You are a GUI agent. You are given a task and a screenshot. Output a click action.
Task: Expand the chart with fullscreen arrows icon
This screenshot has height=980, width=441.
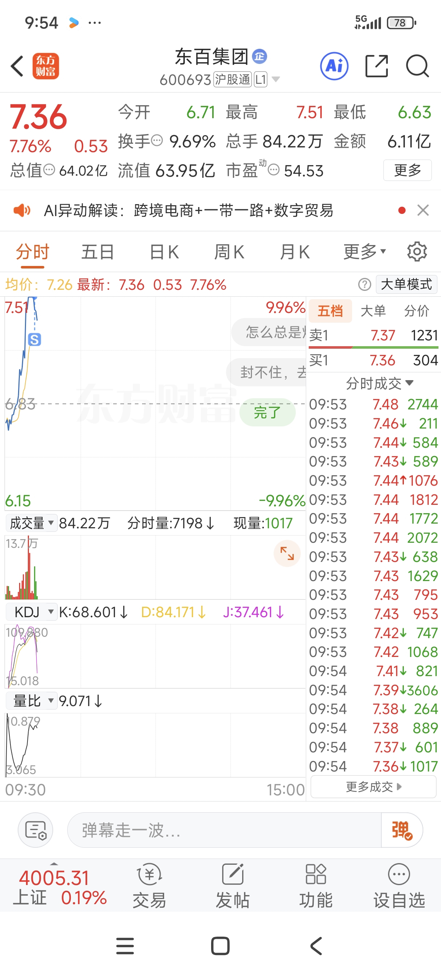click(287, 553)
